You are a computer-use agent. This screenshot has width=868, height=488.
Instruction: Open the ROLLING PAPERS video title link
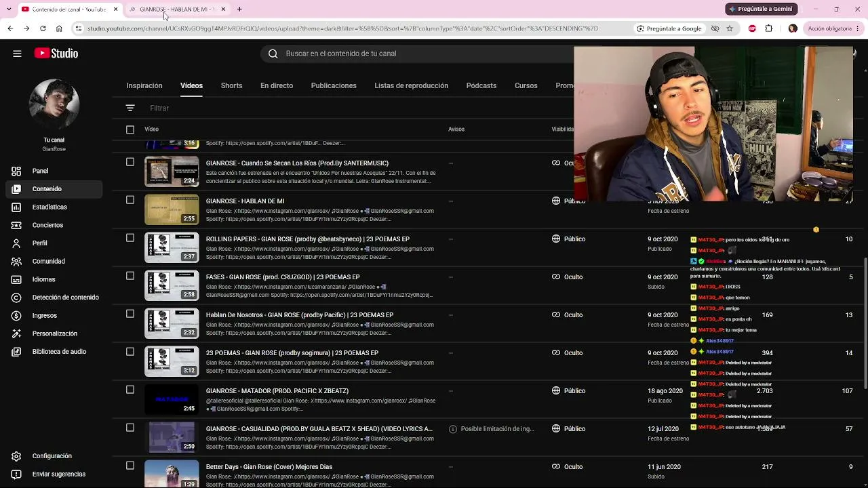click(x=308, y=239)
